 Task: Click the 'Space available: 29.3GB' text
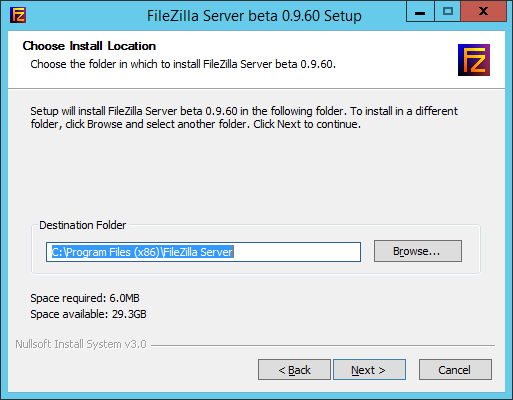(88, 314)
